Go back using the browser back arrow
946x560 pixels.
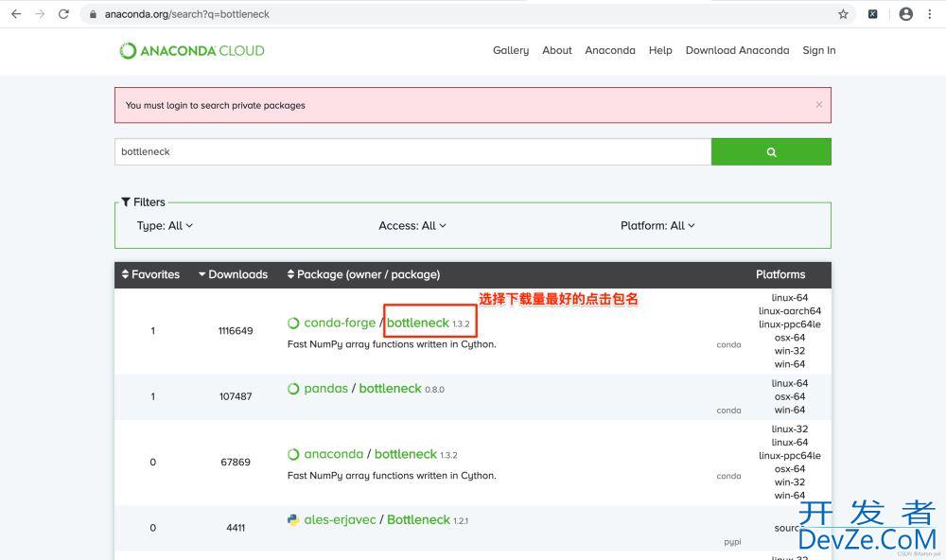pyautogui.click(x=16, y=14)
